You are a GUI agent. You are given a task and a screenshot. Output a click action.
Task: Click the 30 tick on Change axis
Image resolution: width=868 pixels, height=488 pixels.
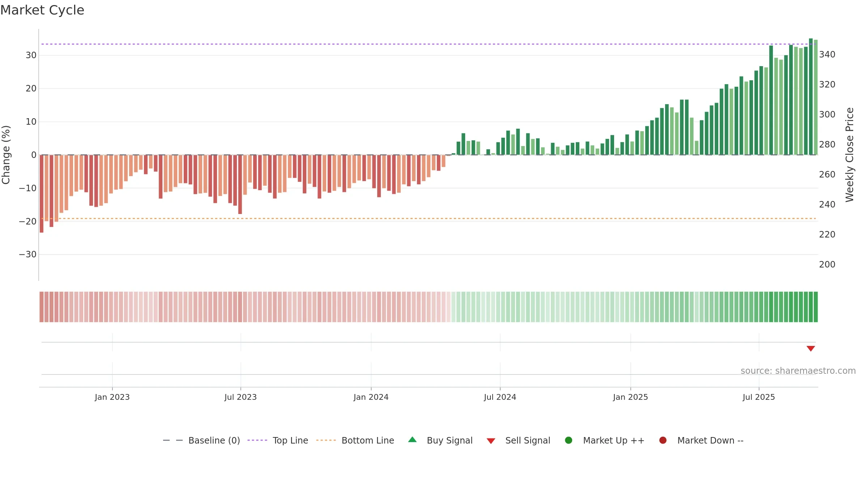pos(31,55)
